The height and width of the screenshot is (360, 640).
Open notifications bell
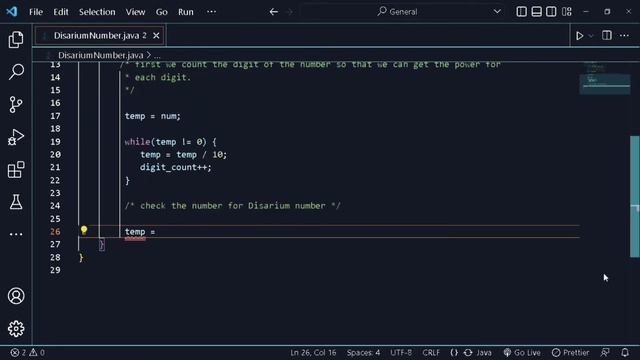tap(624, 352)
